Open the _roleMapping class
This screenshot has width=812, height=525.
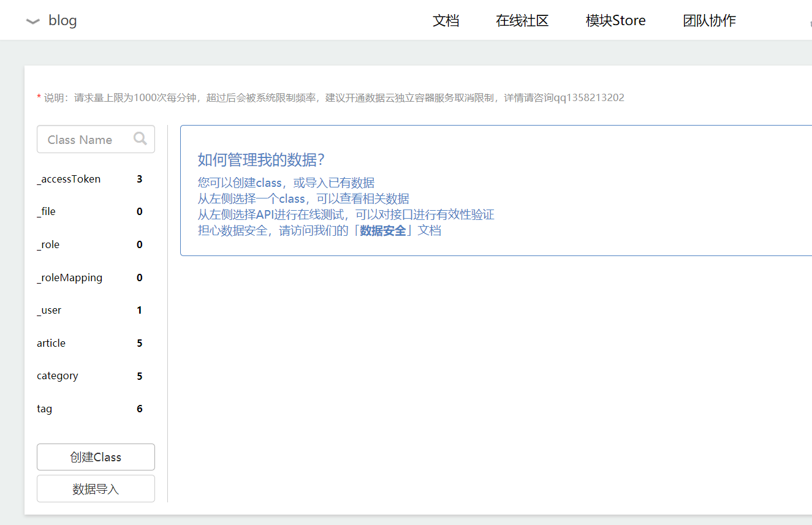point(69,278)
